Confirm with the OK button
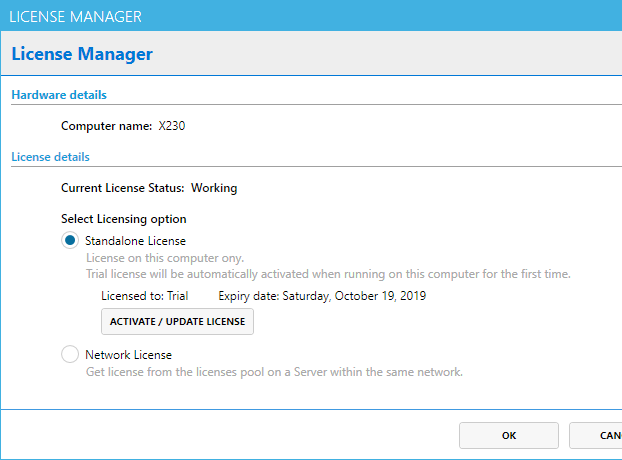The image size is (622, 460). click(508, 436)
